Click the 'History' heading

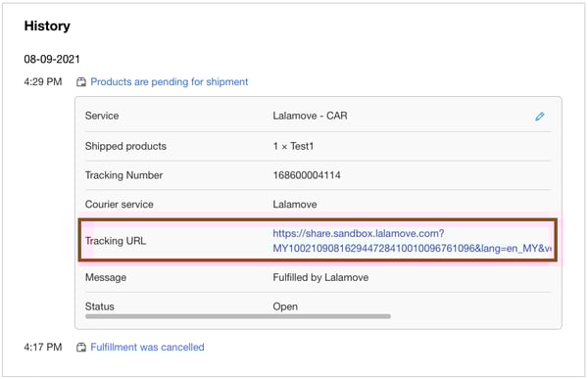pyautogui.click(x=47, y=26)
